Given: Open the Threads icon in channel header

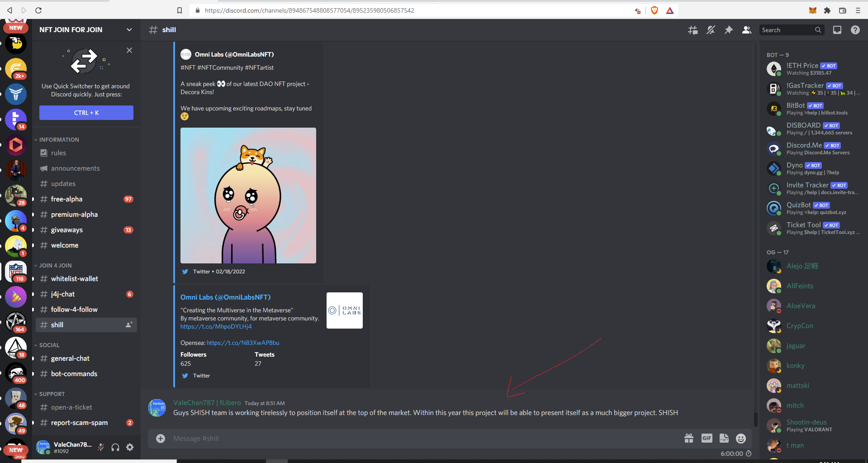Looking at the screenshot, I should pos(693,30).
